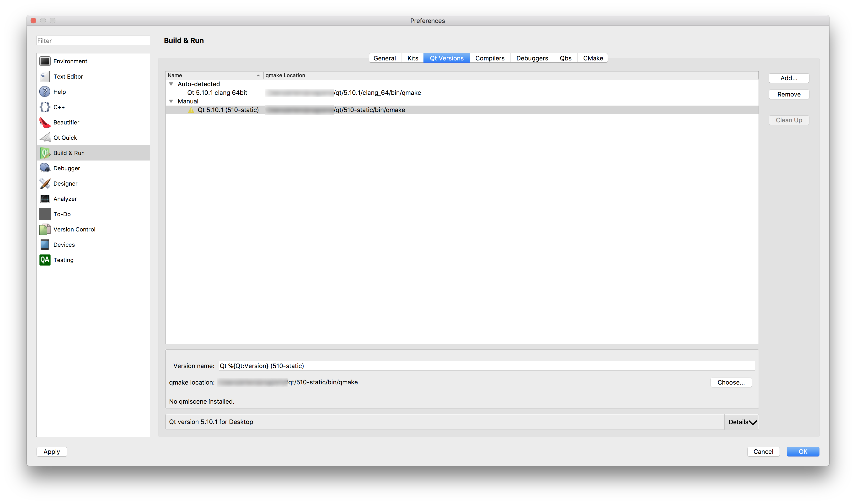Select the Qt Versions tab
Screen dimensions: 856x504
pyautogui.click(x=447, y=58)
